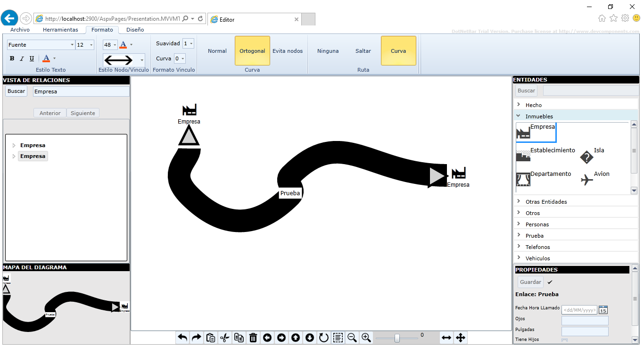Image resolution: width=644 pixels, height=348 pixels.
Task: Tick the Tiene Hijos checkbox
Action: [564, 341]
